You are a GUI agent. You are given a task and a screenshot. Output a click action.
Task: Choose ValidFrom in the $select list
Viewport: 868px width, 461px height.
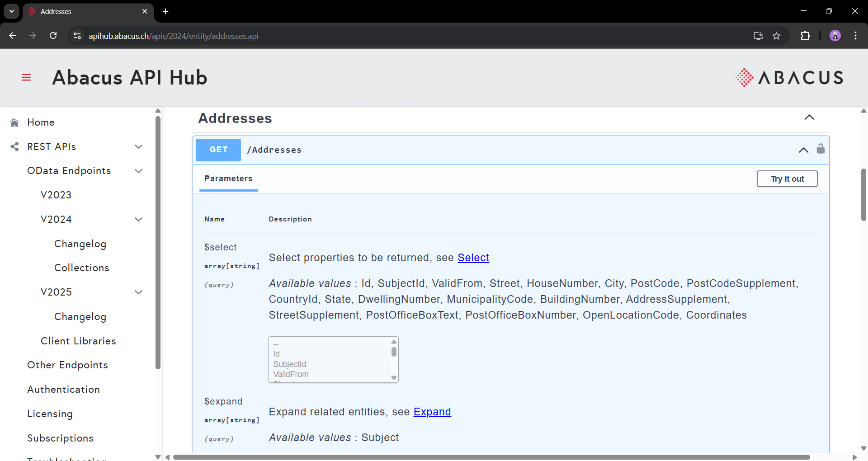(291, 374)
